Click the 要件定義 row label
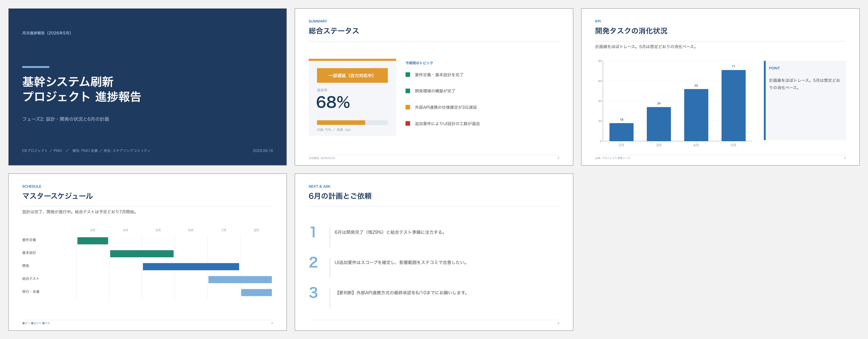 point(29,240)
